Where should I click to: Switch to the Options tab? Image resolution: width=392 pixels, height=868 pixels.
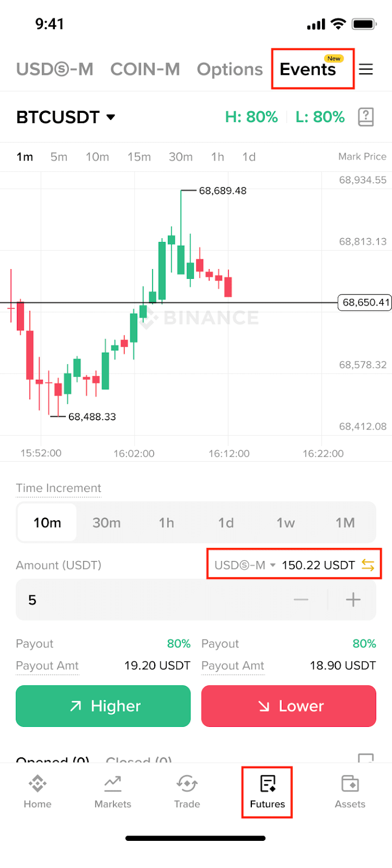point(230,69)
